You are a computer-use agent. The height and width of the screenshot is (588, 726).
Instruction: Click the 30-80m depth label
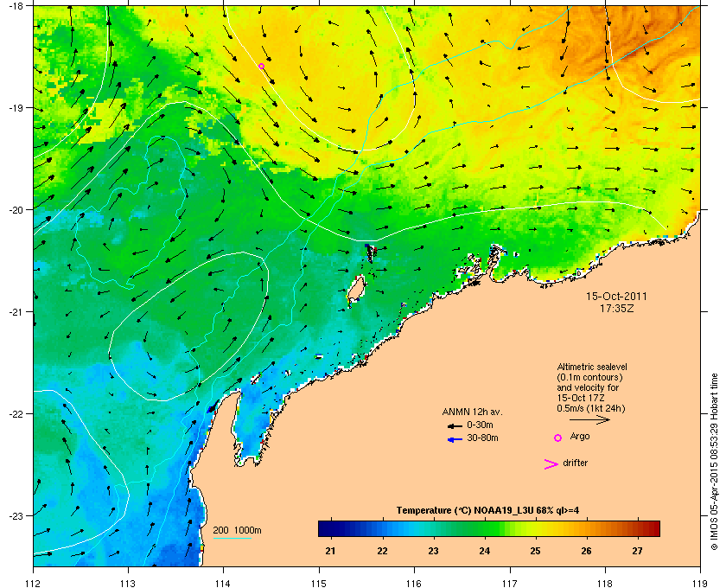[x=482, y=438]
